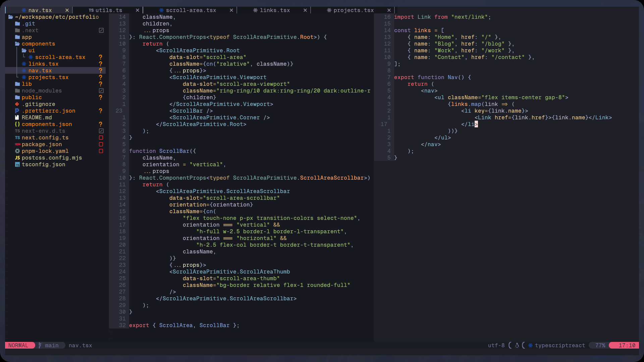Screen dimensions: 644x362
Task: Click the JS icon beside postcss.config.mjs
Action: pyautogui.click(x=17, y=158)
